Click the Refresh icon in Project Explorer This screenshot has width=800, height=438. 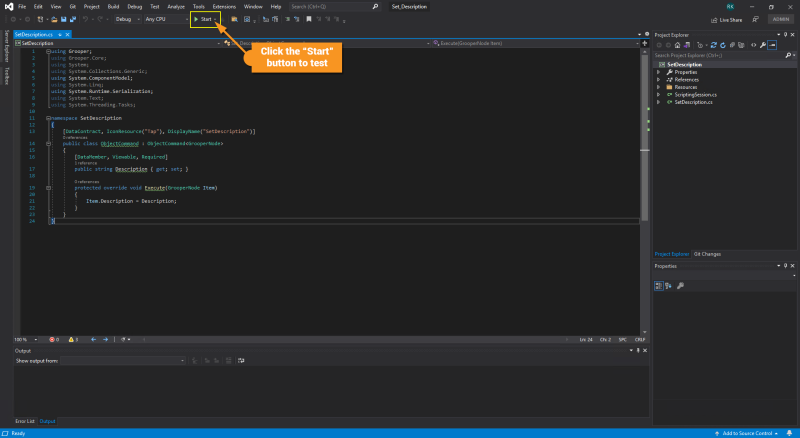723,43
